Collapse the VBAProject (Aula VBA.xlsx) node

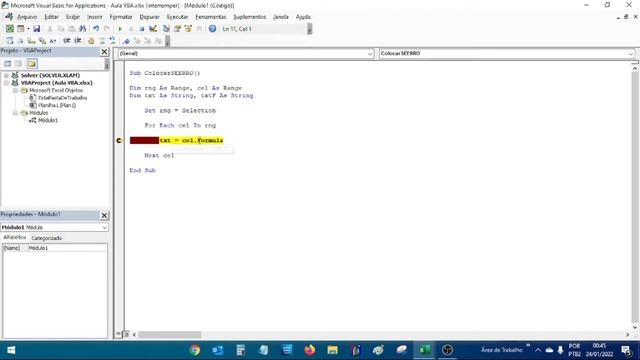[6, 83]
